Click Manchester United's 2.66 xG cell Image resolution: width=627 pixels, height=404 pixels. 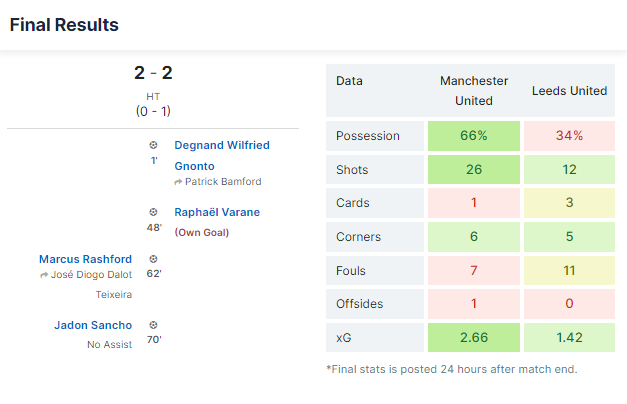(474, 338)
